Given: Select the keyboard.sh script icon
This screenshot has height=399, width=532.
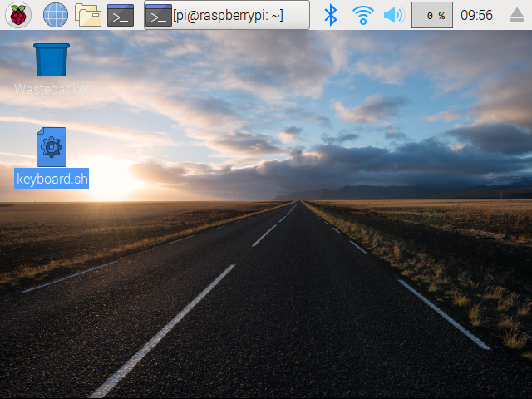Looking at the screenshot, I should (x=52, y=147).
